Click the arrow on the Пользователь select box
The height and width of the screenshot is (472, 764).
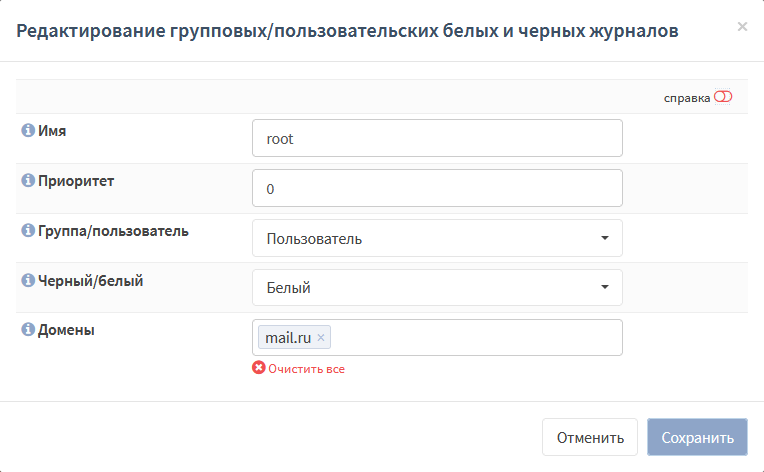coord(605,238)
